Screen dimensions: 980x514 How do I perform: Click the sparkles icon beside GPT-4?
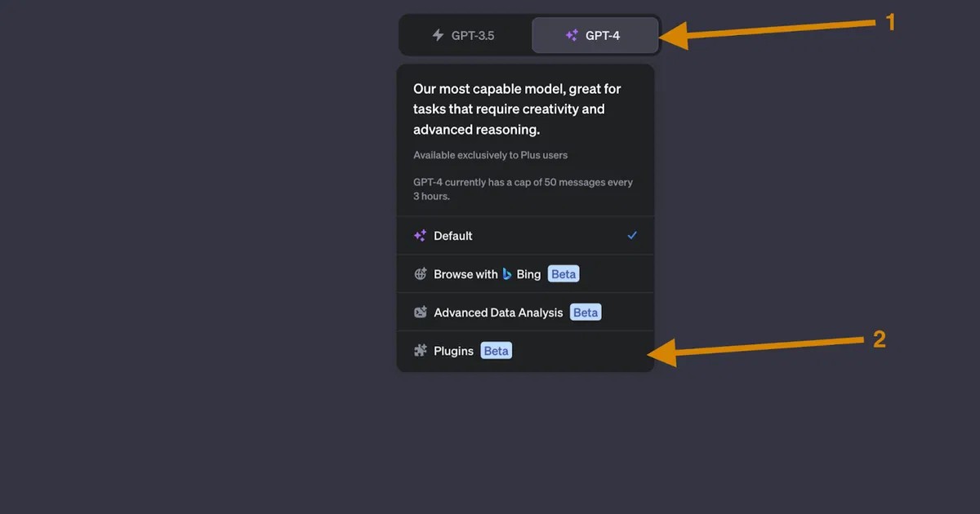(572, 35)
